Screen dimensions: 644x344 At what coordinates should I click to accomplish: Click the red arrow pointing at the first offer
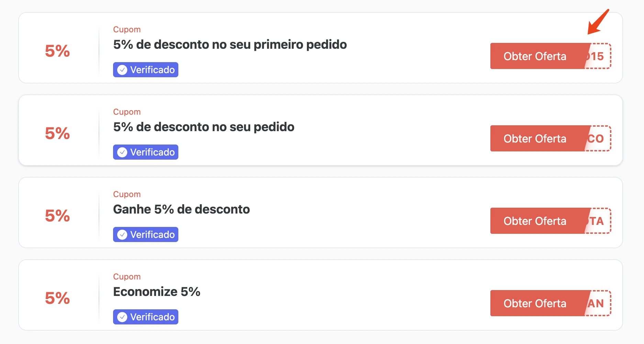598,22
